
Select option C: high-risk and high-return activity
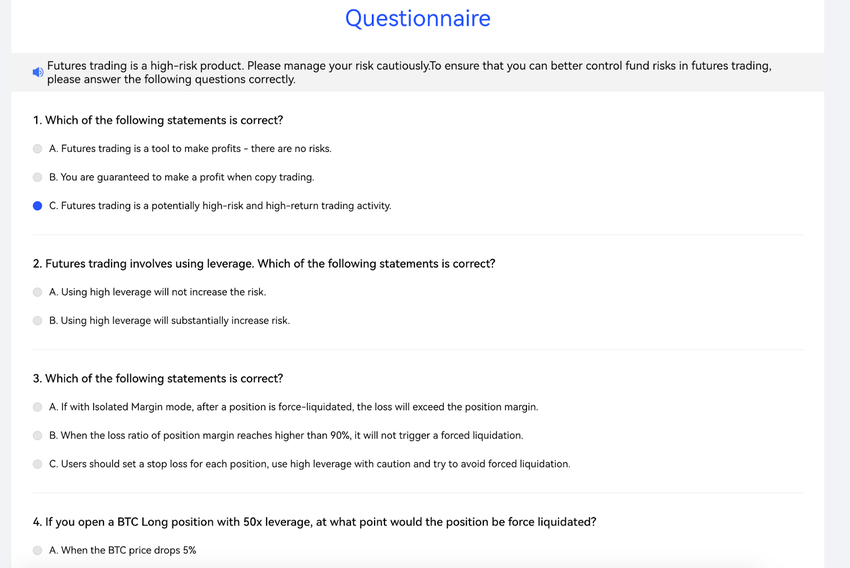[37, 206]
